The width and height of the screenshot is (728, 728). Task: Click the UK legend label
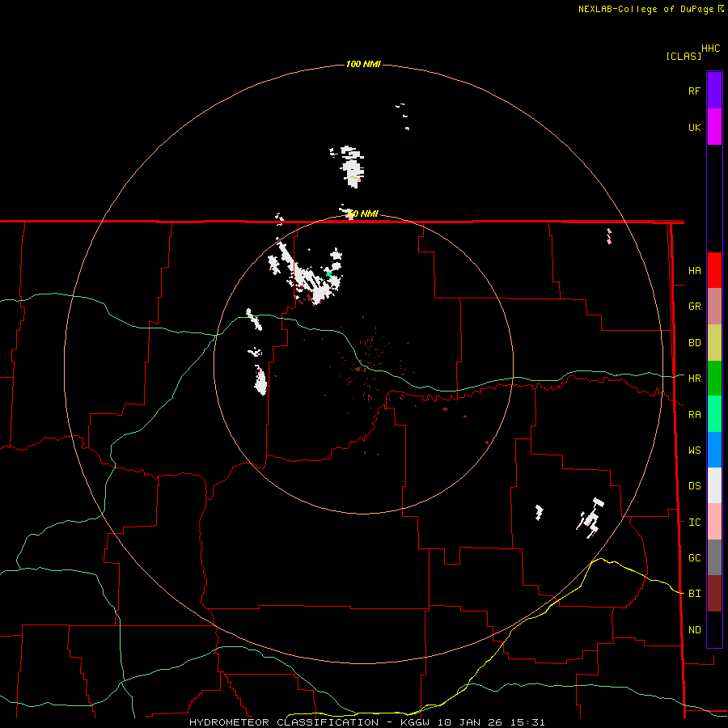694,128
